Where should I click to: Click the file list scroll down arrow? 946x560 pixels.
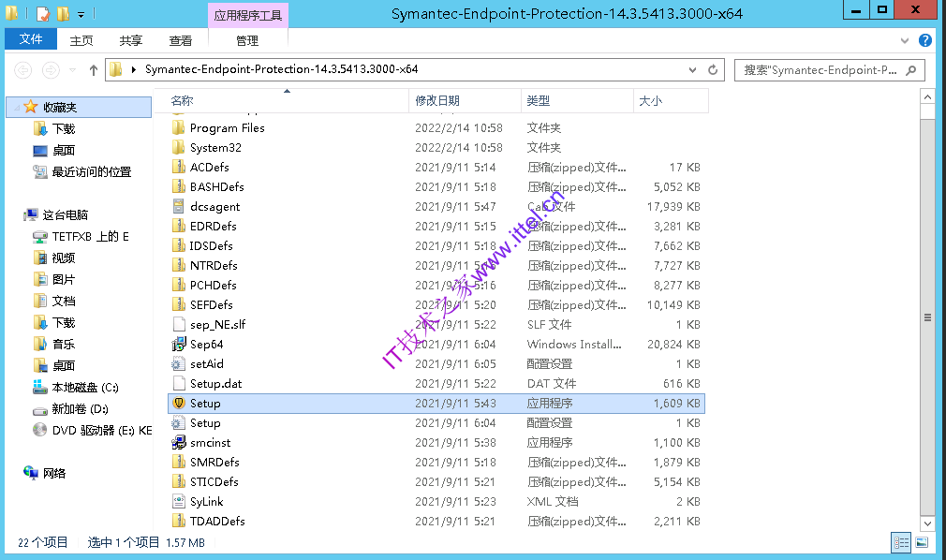tap(927, 523)
